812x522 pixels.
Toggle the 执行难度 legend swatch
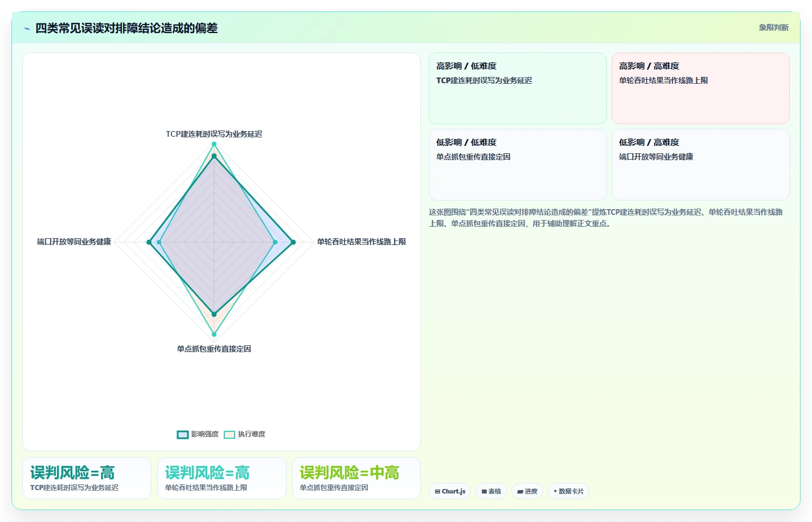click(x=229, y=435)
